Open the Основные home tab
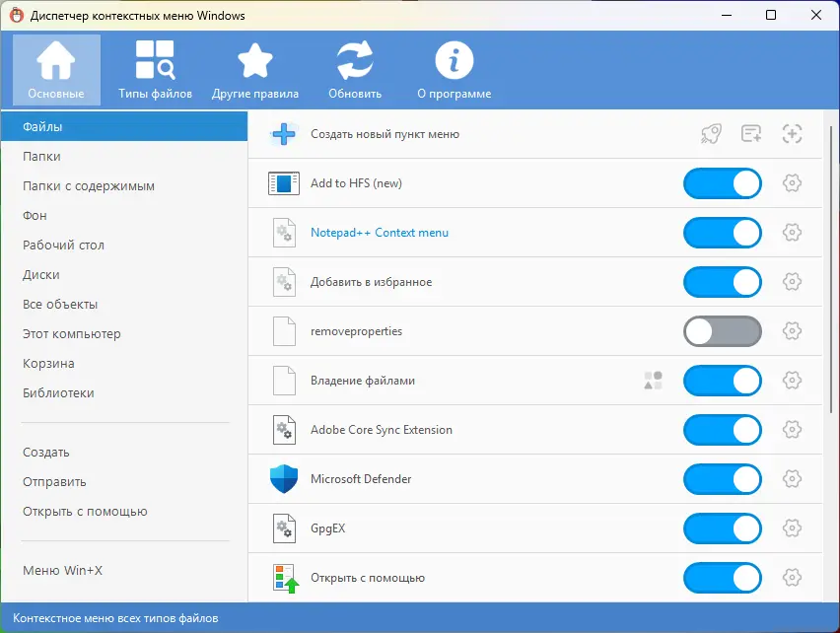Image resolution: width=840 pixels, height=633 pixels. coord(56,70)
